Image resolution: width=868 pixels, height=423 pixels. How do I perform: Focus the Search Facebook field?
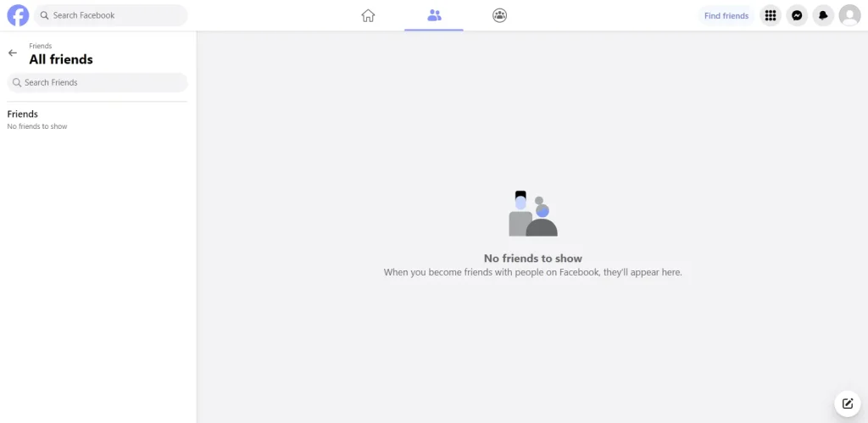[x=111, y=15]
